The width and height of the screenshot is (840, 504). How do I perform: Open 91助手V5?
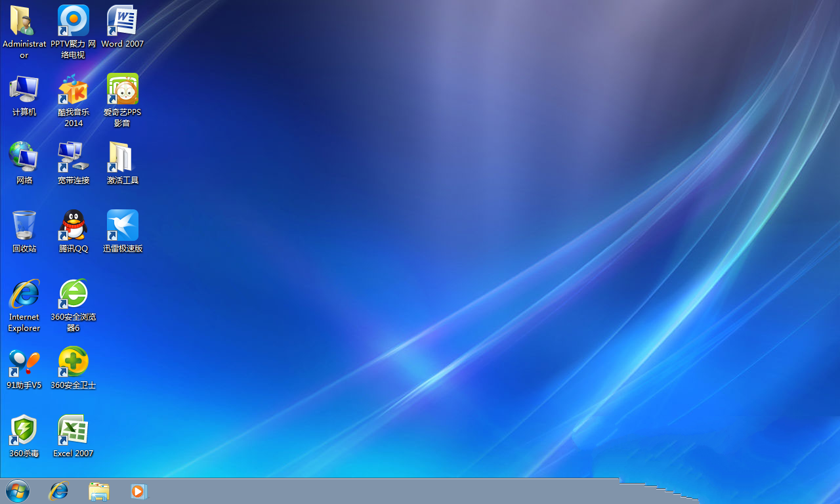coord(24,361)
